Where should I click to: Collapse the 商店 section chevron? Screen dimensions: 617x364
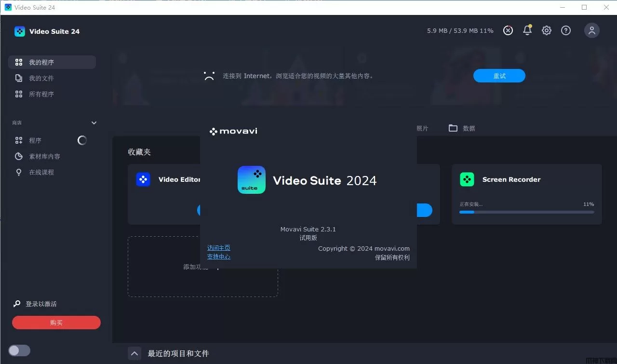tap(94, 123)
